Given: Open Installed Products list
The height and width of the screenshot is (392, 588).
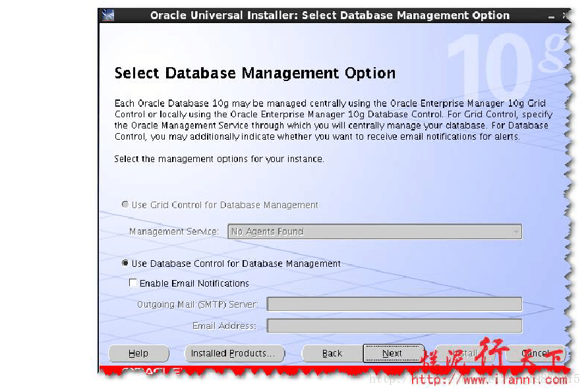Looking at the screenshot, I should pos(235,353).
